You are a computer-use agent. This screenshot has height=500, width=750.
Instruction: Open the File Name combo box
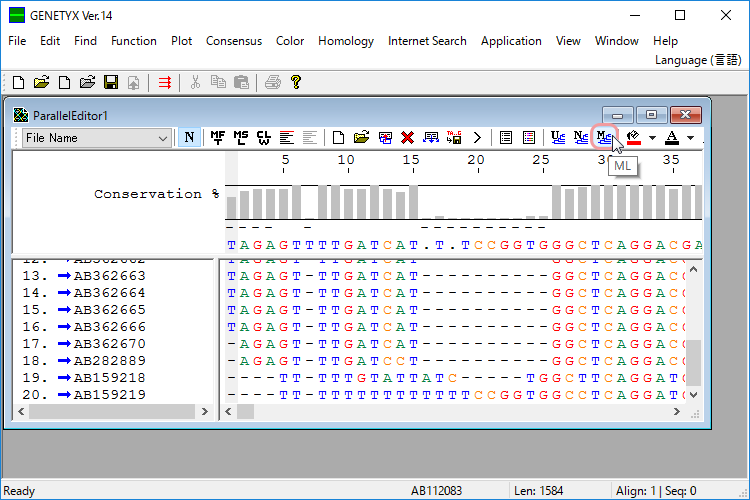coord(97,138)
